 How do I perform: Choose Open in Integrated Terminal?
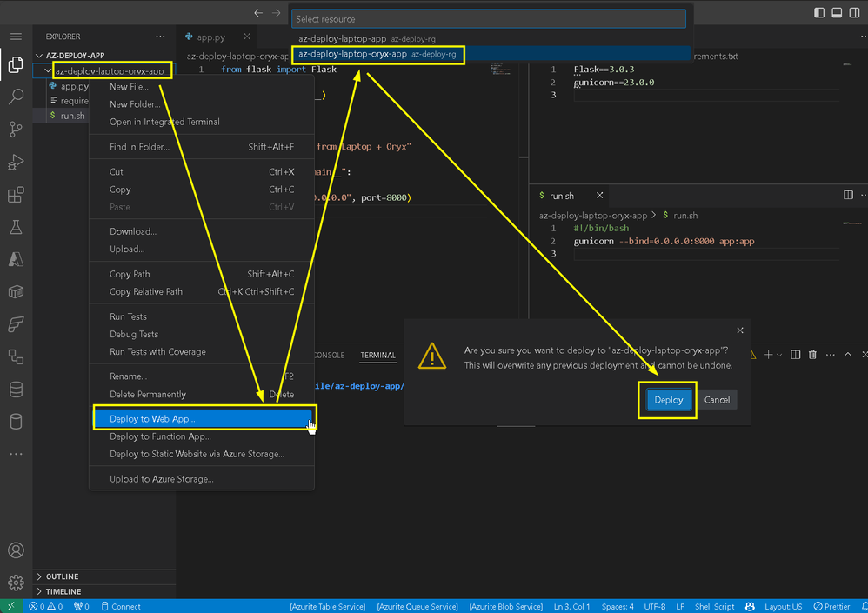[203, 122]
